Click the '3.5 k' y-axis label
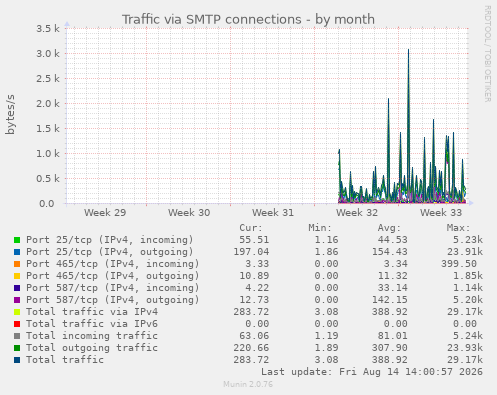This screenshot has width=497, height=395. (x=48, y=29)
